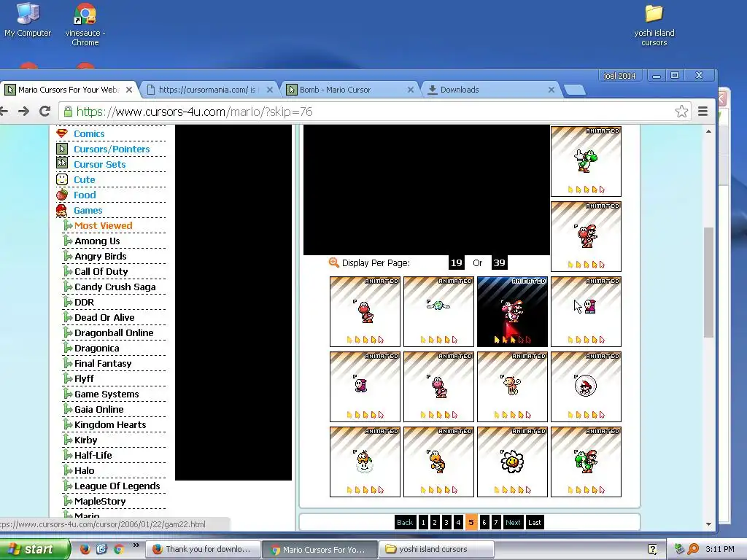
Task: Switch to Bomb - Mario Cursor tab
Action: [349, 90]
